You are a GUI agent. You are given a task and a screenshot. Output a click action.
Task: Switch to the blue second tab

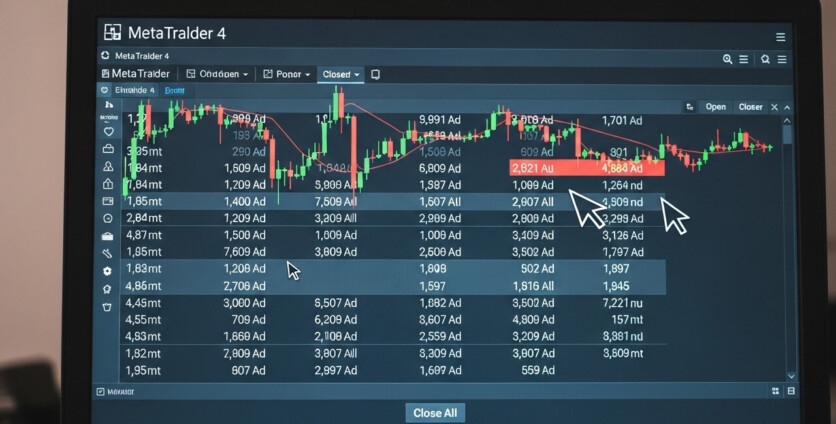[x=174, y=91]
